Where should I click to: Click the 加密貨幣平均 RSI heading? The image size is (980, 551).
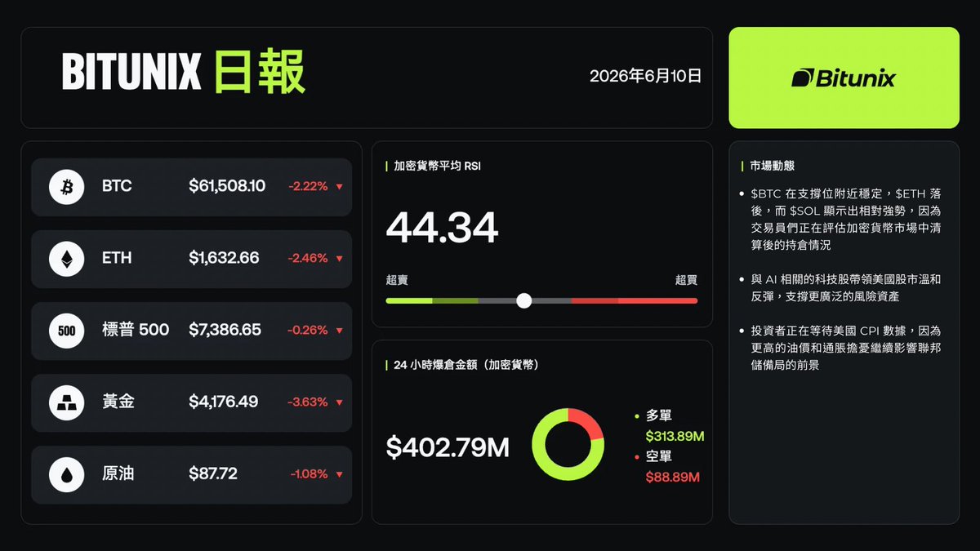coord(438,166)
